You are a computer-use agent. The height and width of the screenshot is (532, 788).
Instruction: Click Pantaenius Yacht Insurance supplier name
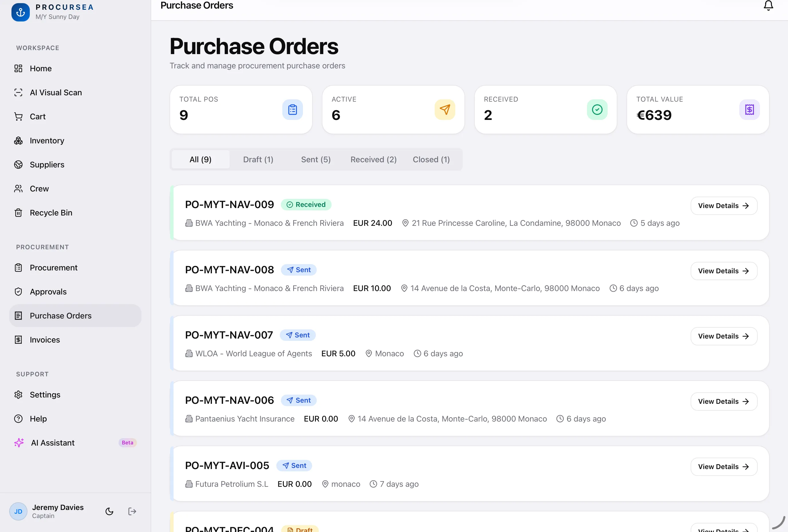245,419
